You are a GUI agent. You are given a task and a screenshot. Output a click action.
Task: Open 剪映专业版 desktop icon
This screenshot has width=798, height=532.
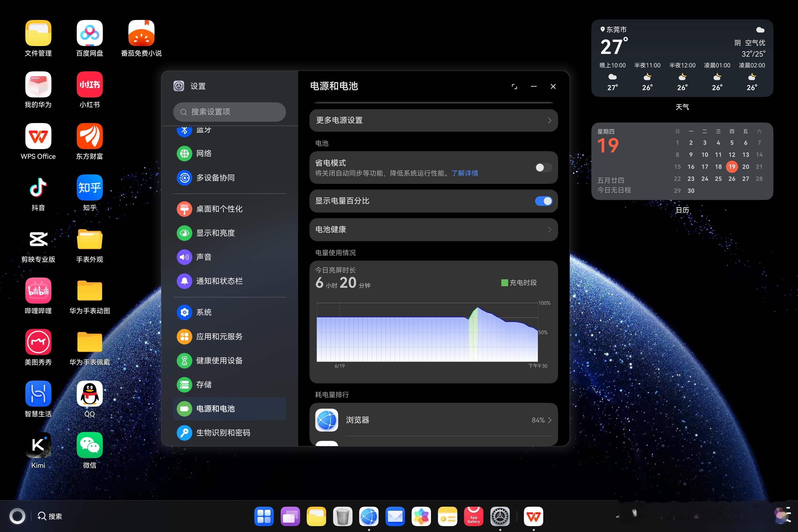click(38, 239)
